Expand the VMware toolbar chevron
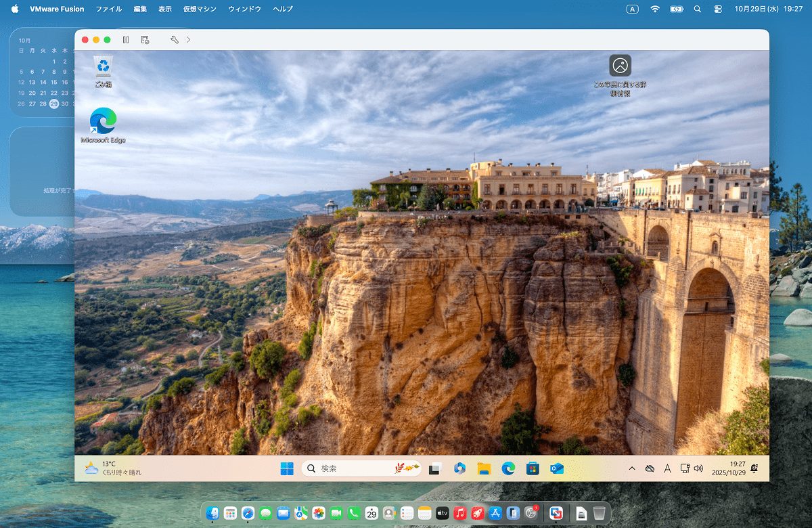 (188, 40)
